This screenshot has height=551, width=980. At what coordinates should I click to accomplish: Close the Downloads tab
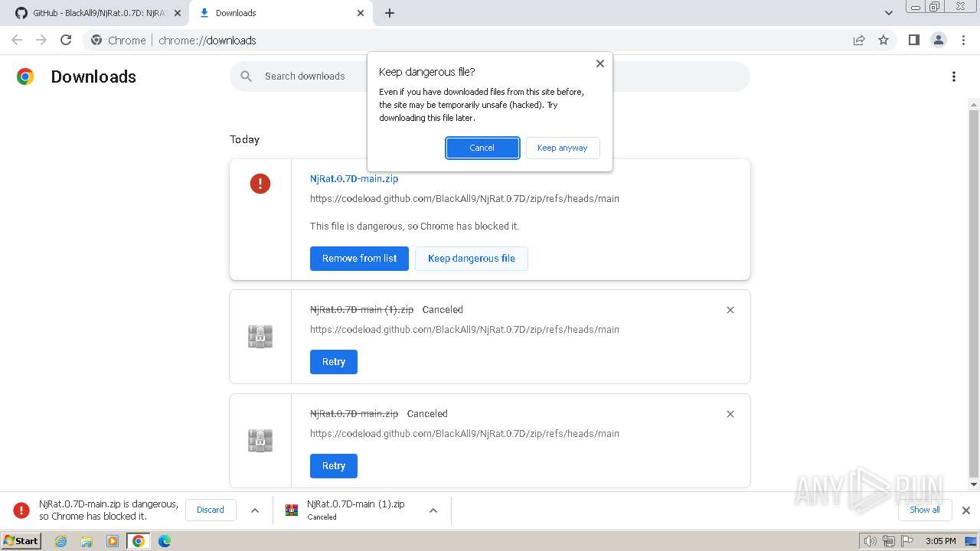click(361, 13)
